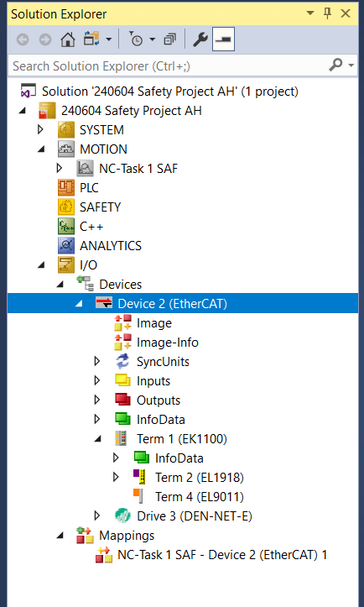Click the Collapse All toolbar icon
This screenshot has height=607, width=364.
click(x=169, y=39)
